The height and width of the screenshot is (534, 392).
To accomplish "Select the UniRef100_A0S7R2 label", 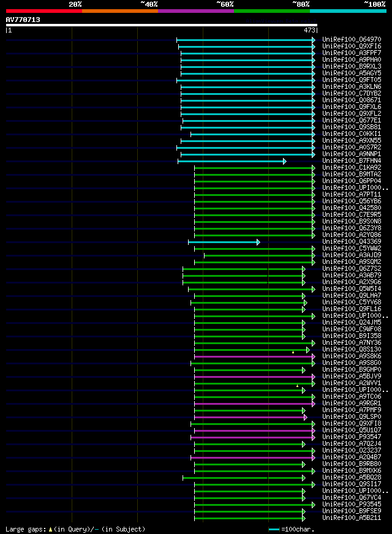I will tap(352, 148).
